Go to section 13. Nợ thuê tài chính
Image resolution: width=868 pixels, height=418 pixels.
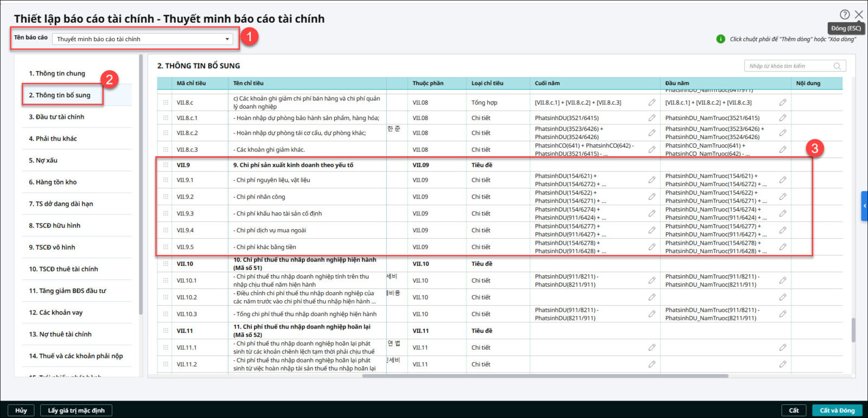click(x=76, y=334)
